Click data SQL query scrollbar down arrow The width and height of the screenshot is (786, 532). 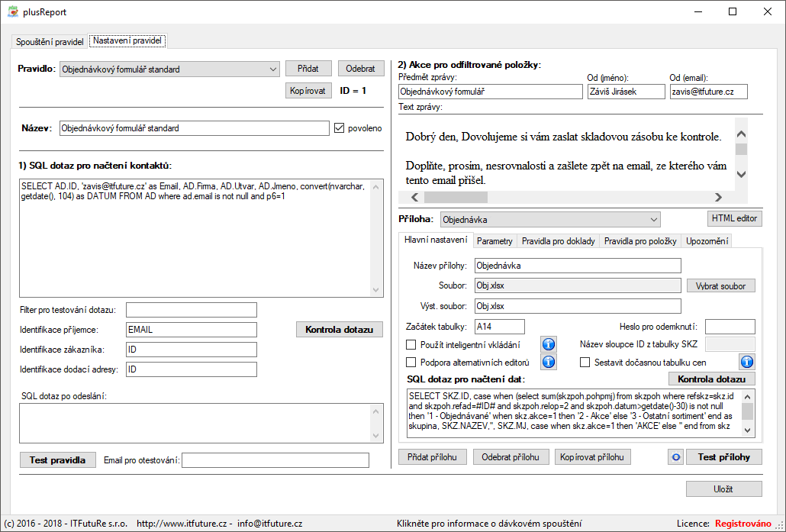click(x=747, y=430)
